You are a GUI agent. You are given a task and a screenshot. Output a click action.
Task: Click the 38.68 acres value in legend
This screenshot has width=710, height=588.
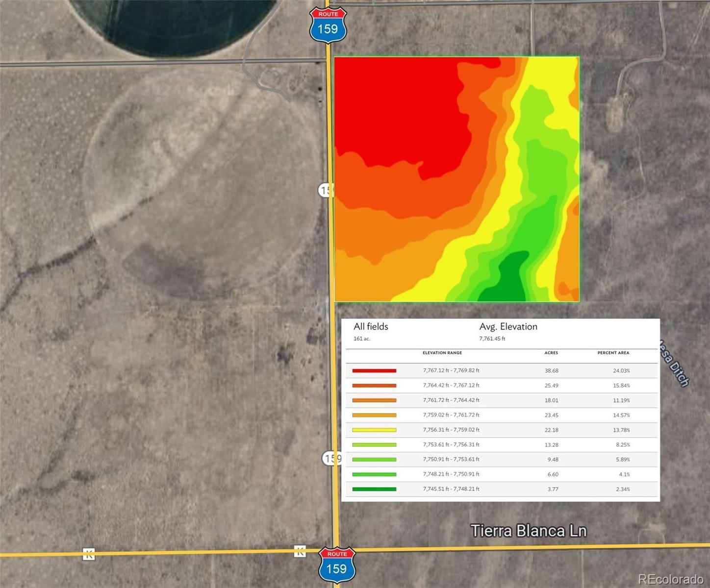click(x=551, y=371)
